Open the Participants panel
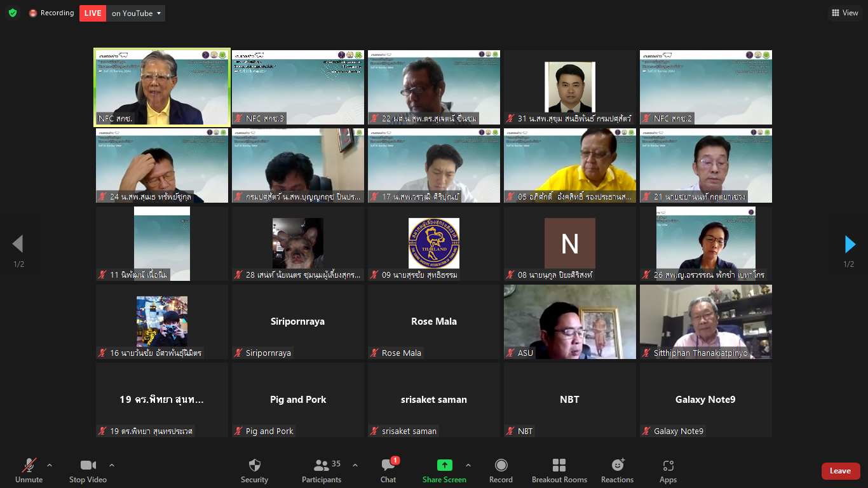This screenshot has width=868, height=488. click(x=322, y=471)
